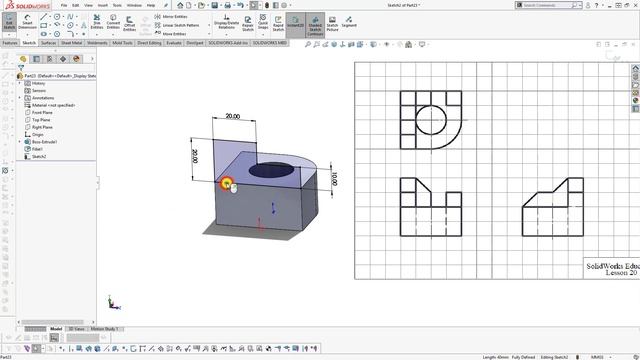The image size is (640, 360).
Task: Select the Circle sketch tool
Action: click(x=57, y=17)
